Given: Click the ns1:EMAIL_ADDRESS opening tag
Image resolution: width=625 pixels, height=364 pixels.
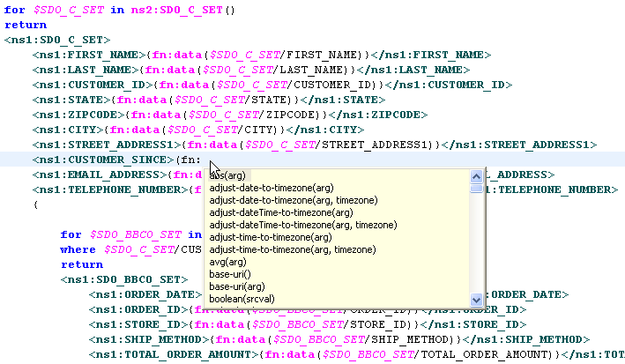Looking at the screenshot, I should pos(100,175).
